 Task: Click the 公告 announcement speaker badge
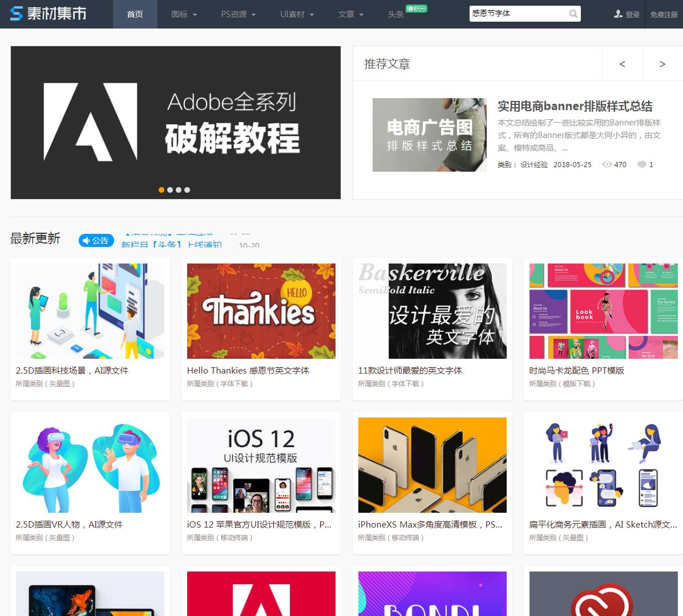coord(96,240)
